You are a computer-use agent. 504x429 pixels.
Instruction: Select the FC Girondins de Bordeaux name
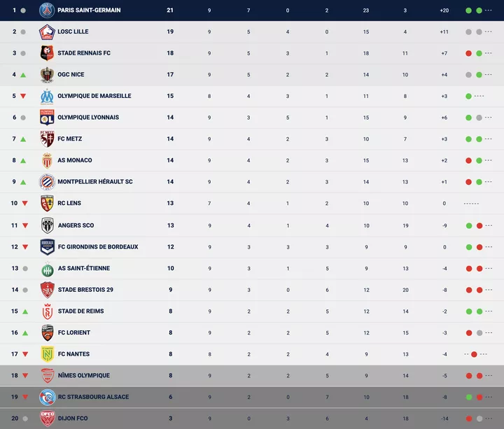[x=97, y=246]
